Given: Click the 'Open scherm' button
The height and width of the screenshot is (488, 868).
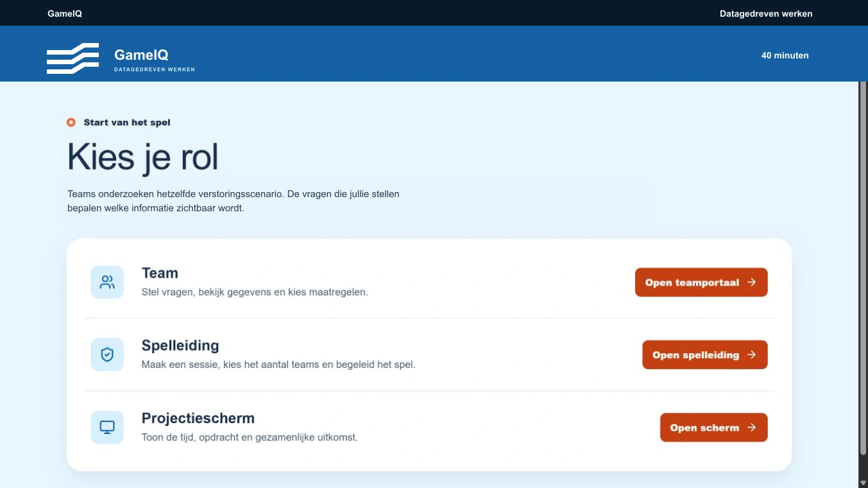Looking at the screenshot, I should pos(714,428).
